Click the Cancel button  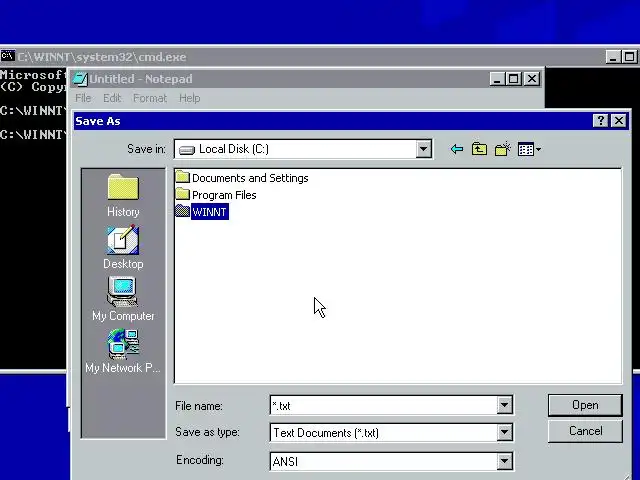coord(585,431)
